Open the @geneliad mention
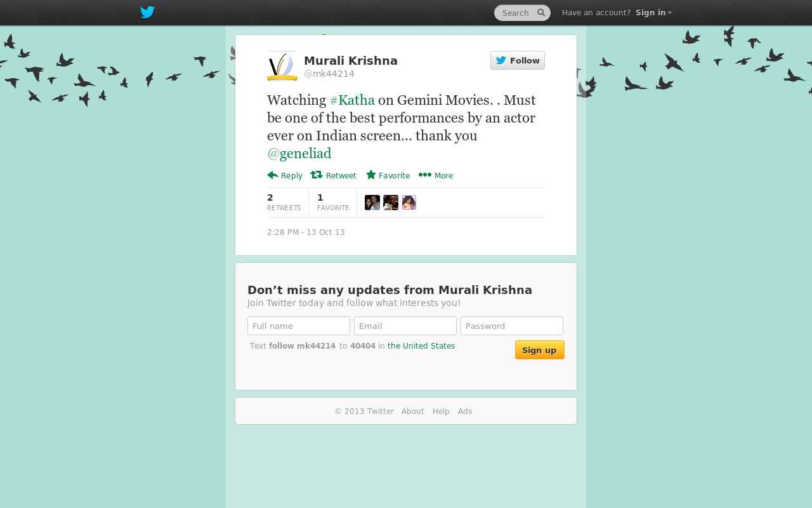The image size is (812, 508). point(299,154)
